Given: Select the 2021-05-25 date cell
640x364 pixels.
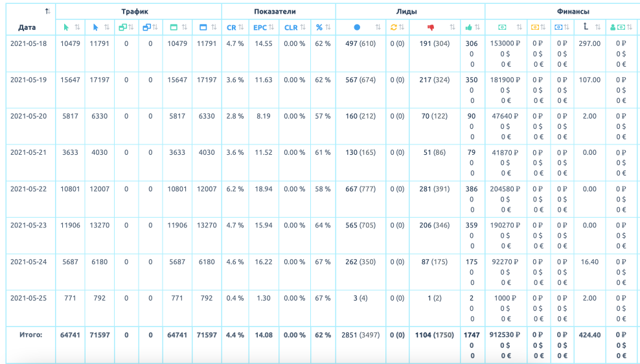Looking at the screenshot, I should tap(29, 299).
